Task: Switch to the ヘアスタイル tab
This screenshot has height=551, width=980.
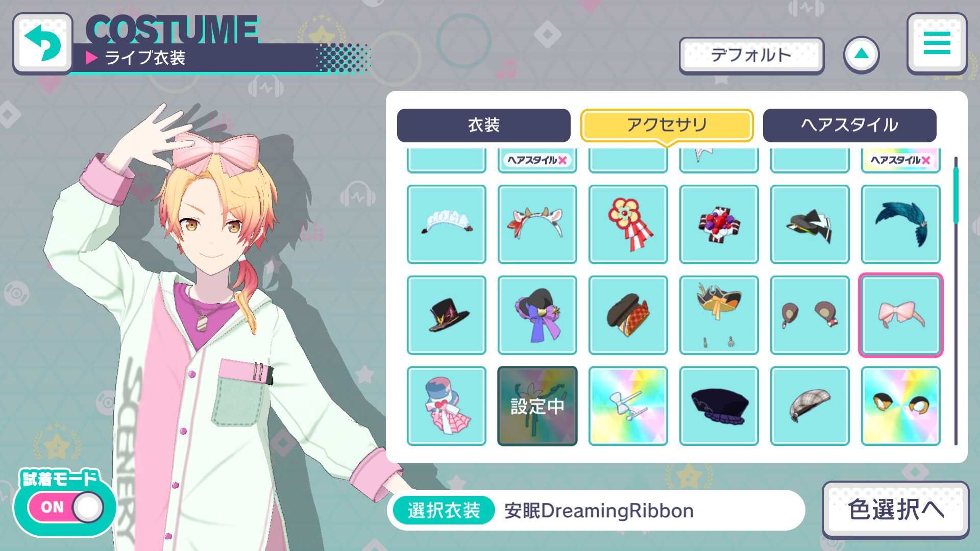Action: (850, 125)
